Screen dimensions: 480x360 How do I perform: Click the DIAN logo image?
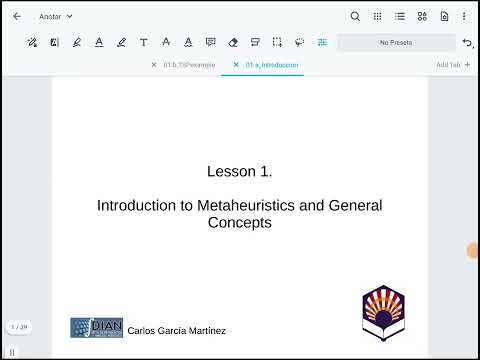tap(97, 328)
